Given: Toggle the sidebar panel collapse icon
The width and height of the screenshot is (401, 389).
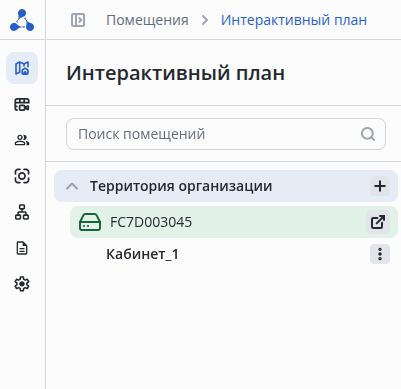Looking at the screenshot, I should pyautogui.click(x=78, y=20).
